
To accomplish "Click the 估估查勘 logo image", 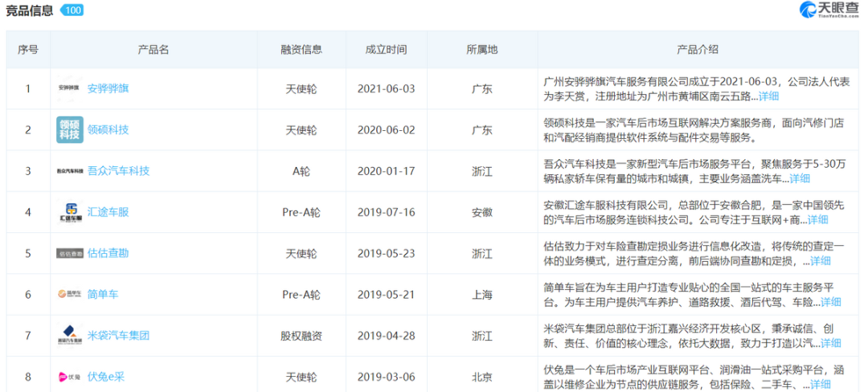I will tap(70, 253).
